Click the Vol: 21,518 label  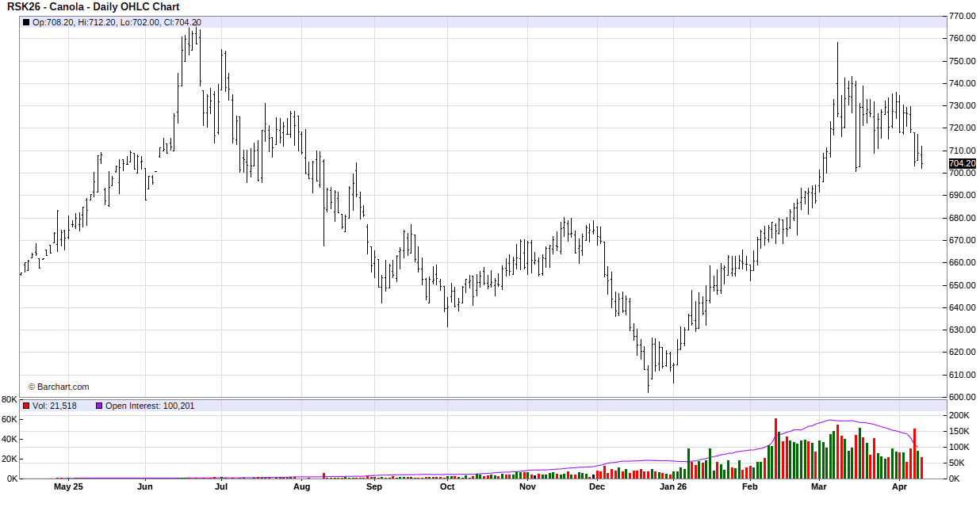(x=55, y=406)
